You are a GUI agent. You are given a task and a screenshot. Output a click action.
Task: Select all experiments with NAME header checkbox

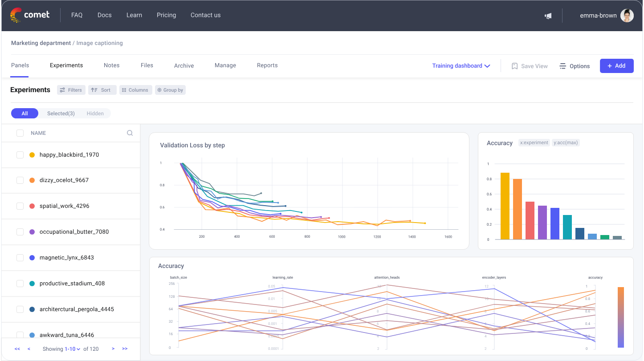click(20, 133)
